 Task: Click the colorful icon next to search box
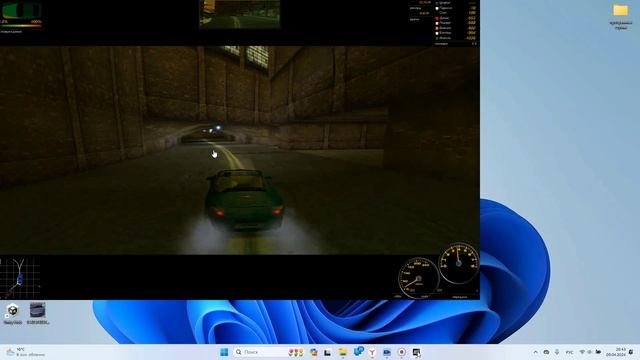(296, 352)
